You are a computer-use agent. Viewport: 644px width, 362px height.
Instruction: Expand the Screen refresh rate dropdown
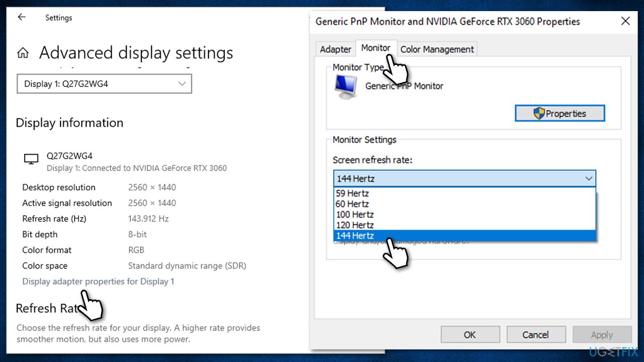589,178
